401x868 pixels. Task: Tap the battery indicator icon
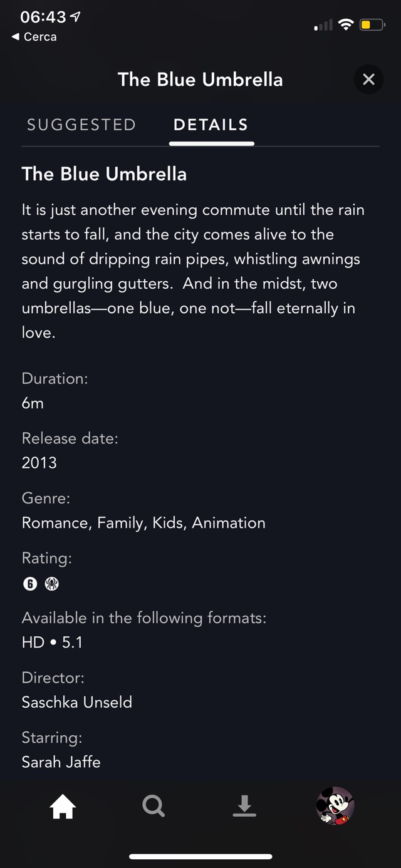pos(372,25)
